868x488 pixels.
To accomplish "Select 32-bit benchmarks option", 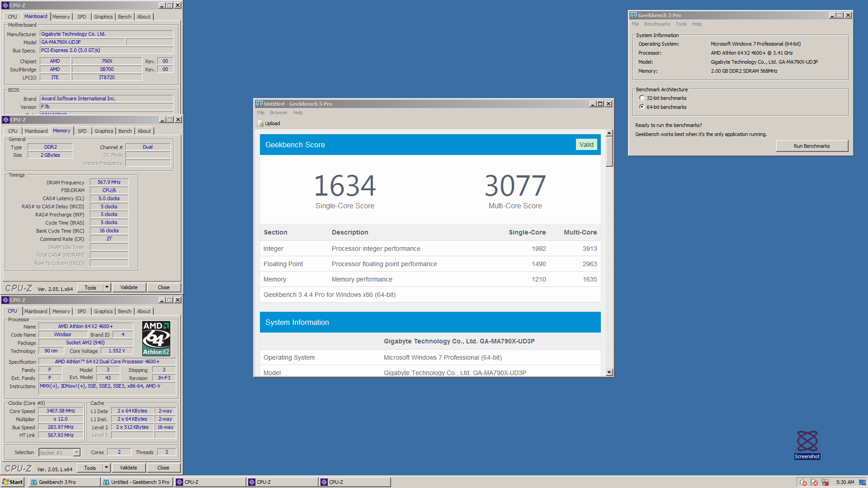I will pyautogui.click(x=663, y=98).
